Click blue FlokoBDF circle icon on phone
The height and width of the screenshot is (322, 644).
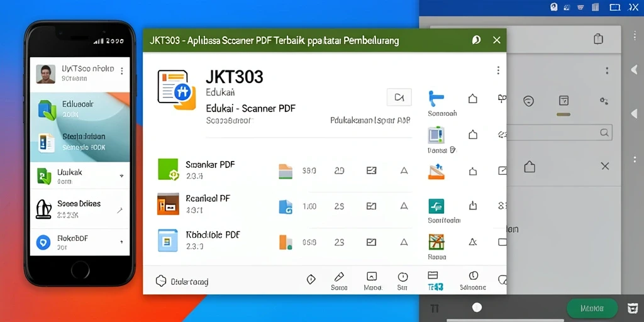point(43,243)
